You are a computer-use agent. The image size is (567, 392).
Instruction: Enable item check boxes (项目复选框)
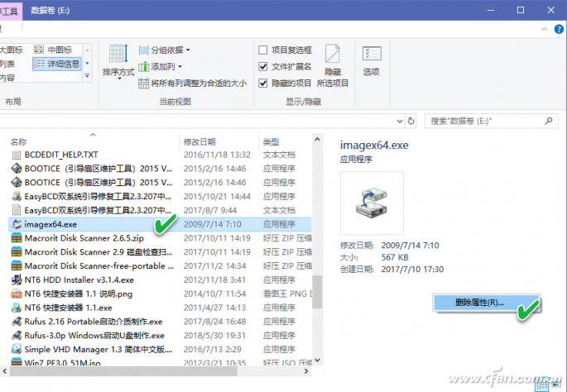point(263,50)
